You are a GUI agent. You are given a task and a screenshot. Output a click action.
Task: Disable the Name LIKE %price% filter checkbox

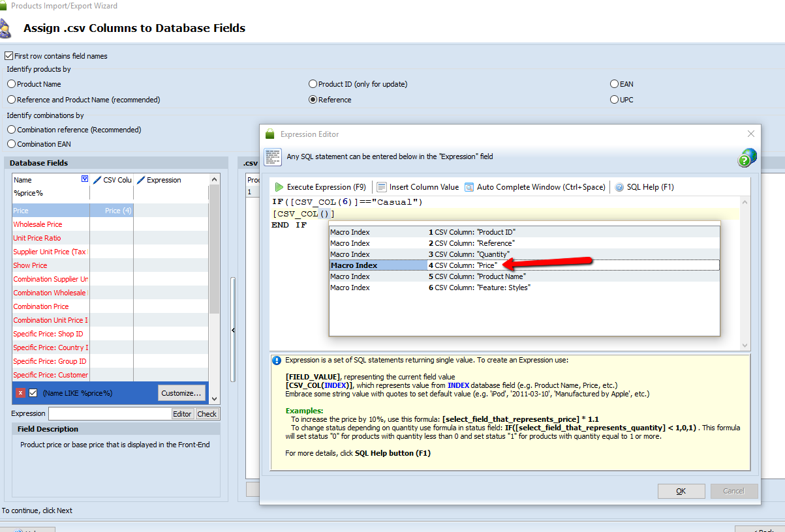(x=33, y=393)
